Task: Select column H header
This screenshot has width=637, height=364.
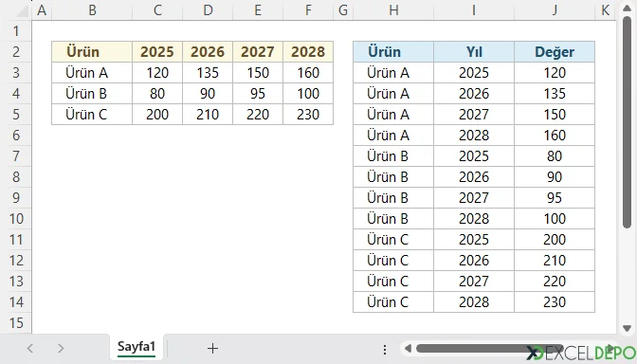Action: [393, 10]
